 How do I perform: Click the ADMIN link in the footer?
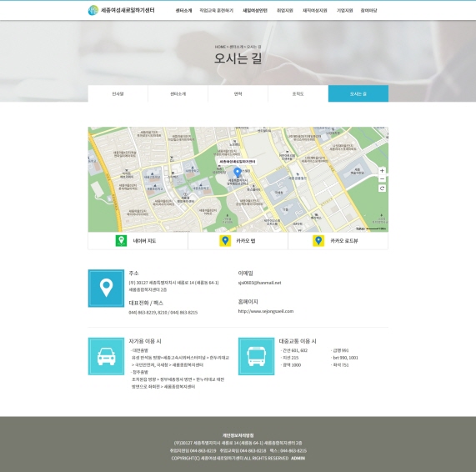298,458
